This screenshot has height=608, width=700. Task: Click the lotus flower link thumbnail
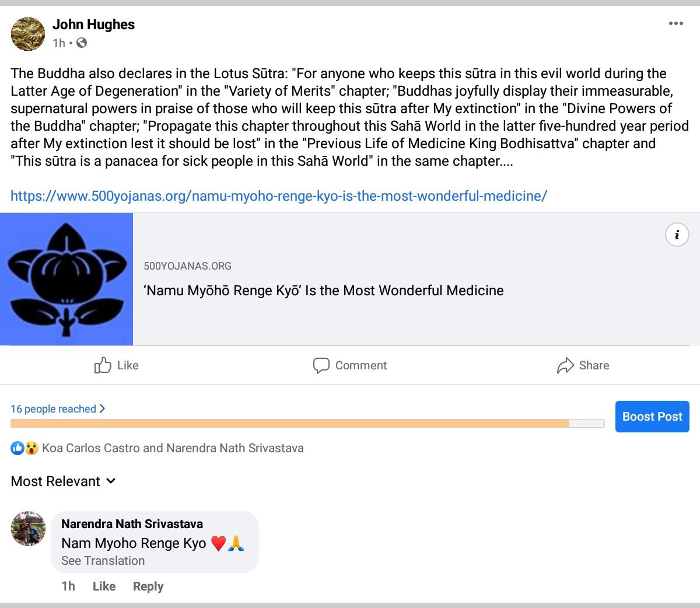pyautogui.click(x=66, y=279)
